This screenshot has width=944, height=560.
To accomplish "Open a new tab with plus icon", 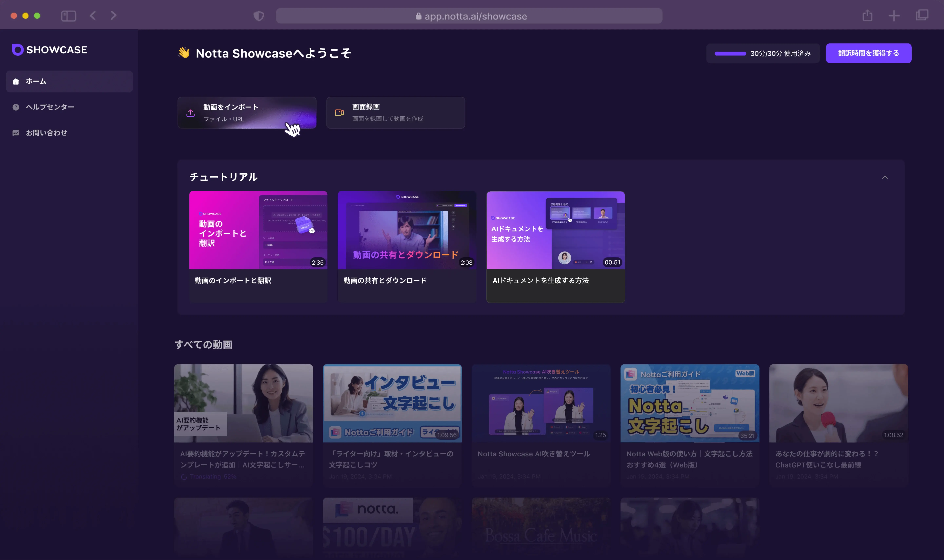I will click(894, 16).
